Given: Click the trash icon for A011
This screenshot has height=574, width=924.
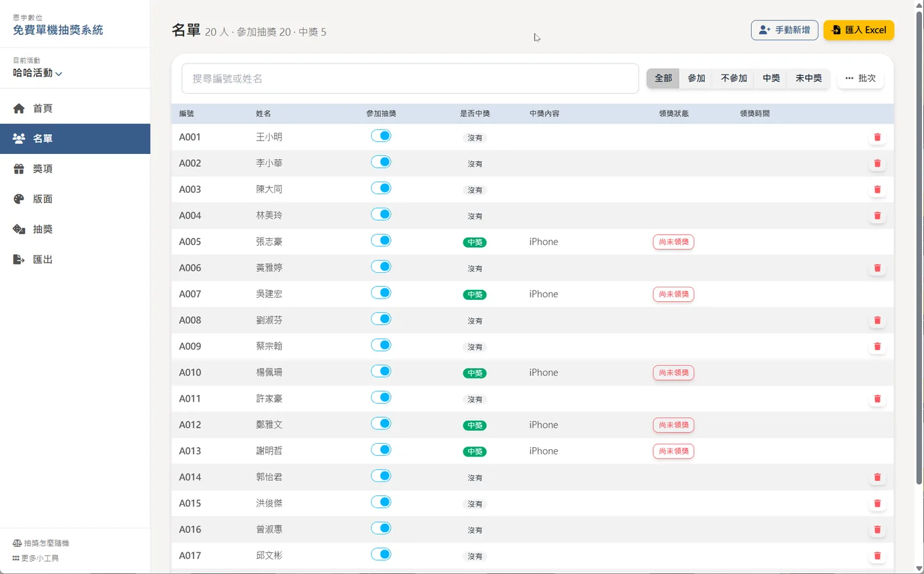Looking at the screenshot, I should click(x=877, y=399).
